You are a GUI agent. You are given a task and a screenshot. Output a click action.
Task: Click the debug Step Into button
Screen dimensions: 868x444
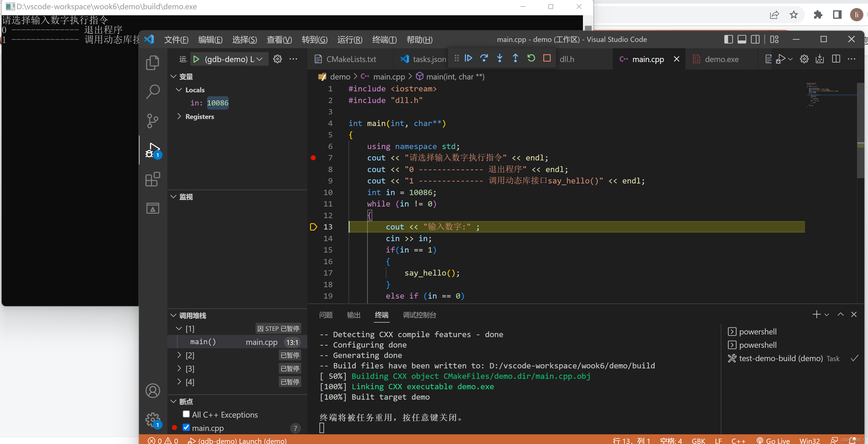(x=500, y=58)
